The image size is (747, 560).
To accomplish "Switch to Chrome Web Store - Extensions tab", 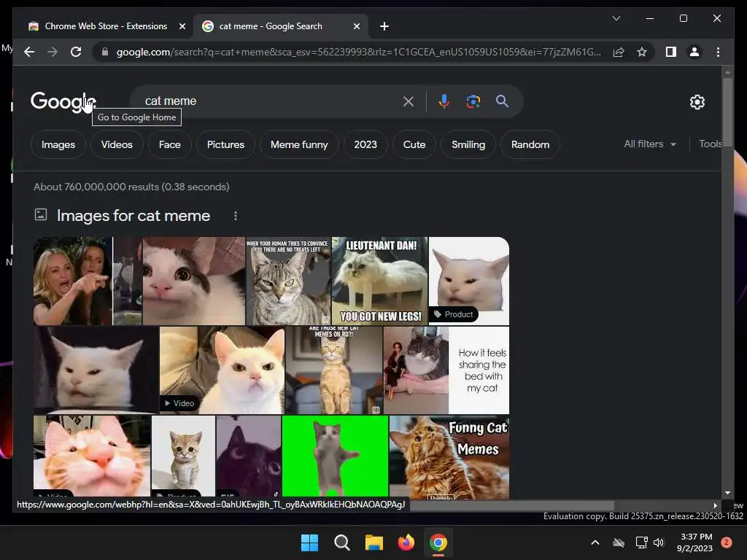I will pos(106,26).
